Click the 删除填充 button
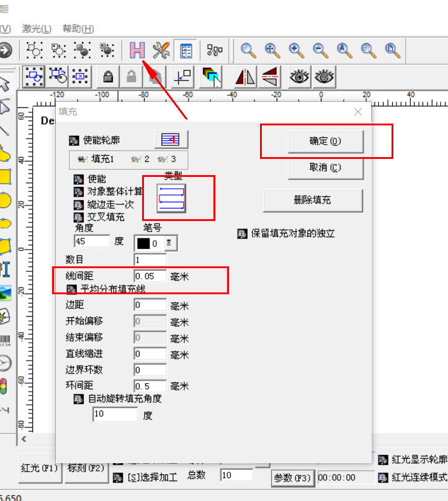The width and height of the screenshot is (448, 501). pos(313,201)
